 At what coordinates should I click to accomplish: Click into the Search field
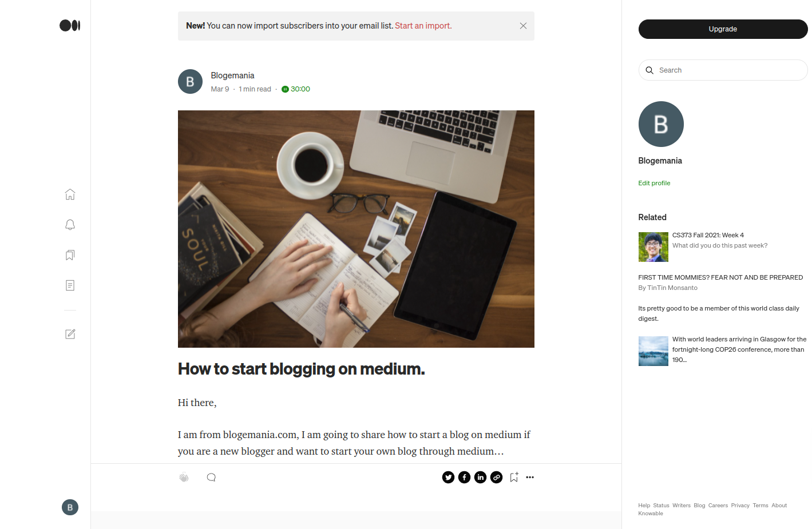[x=723, y=70]
